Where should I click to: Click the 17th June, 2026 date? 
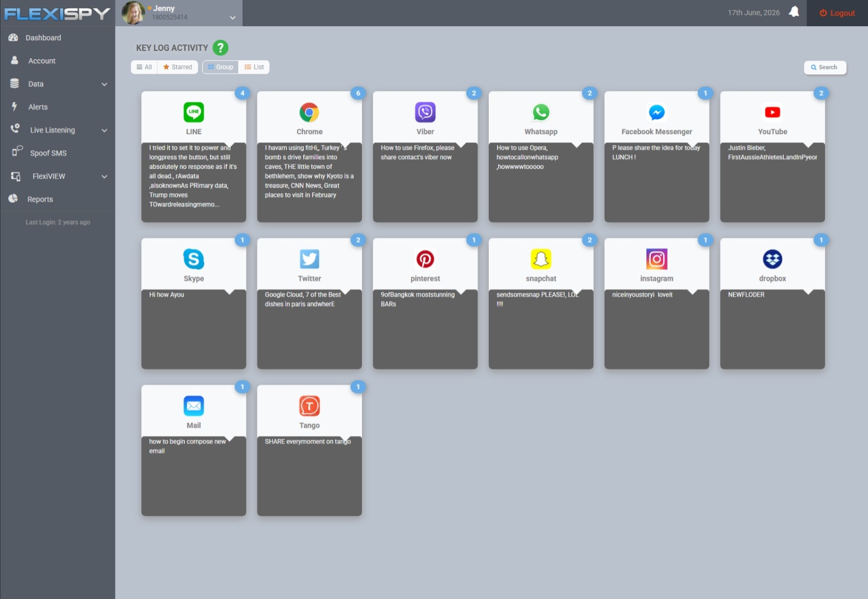click(x=753, y=12)
